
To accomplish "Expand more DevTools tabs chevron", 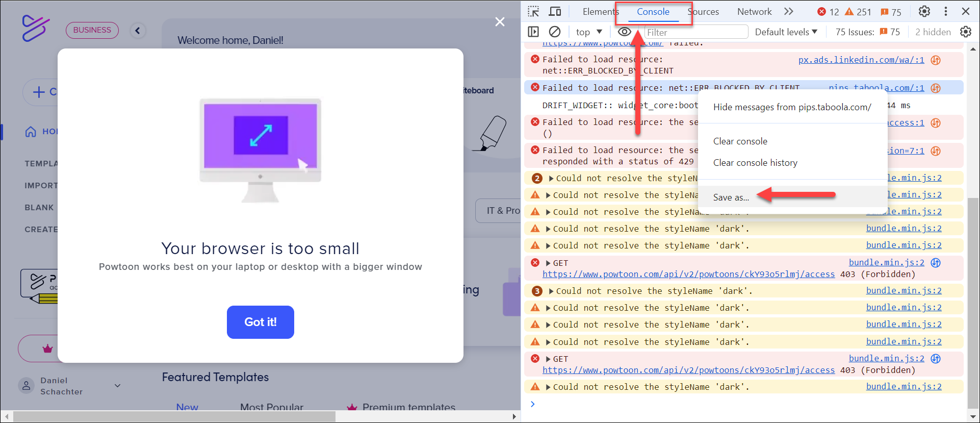I will click(x=789, y=11).
